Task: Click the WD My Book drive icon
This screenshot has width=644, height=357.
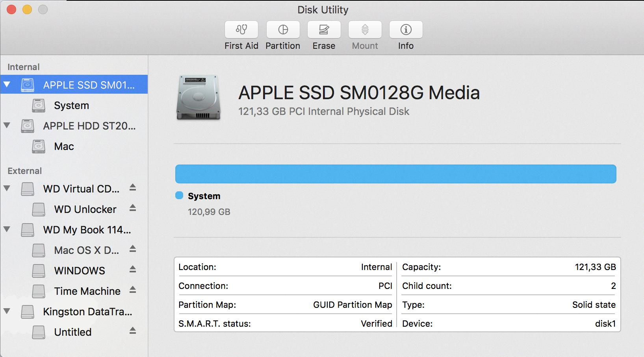Action: 28,230
